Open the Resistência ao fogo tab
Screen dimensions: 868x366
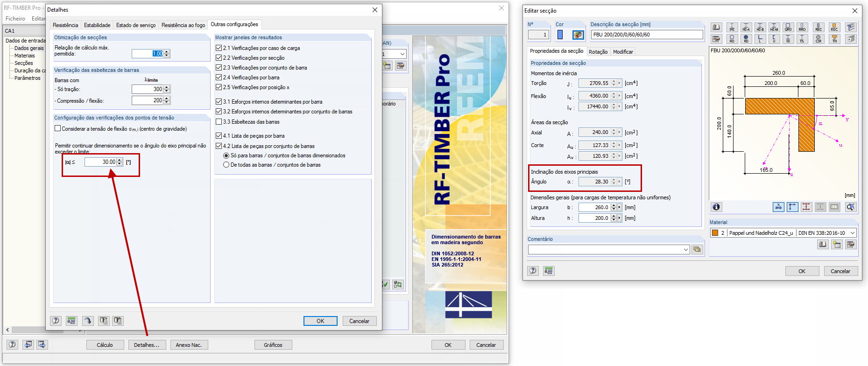(183, 25)
